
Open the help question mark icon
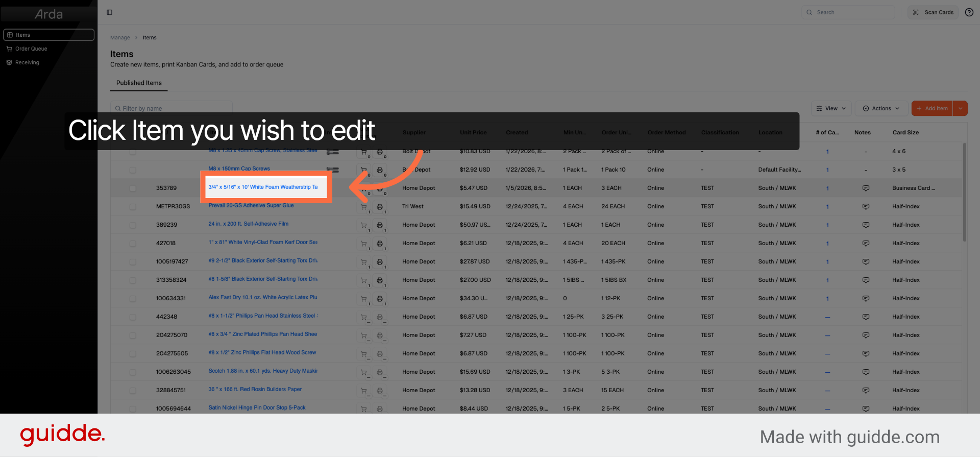tap(969, 12)
